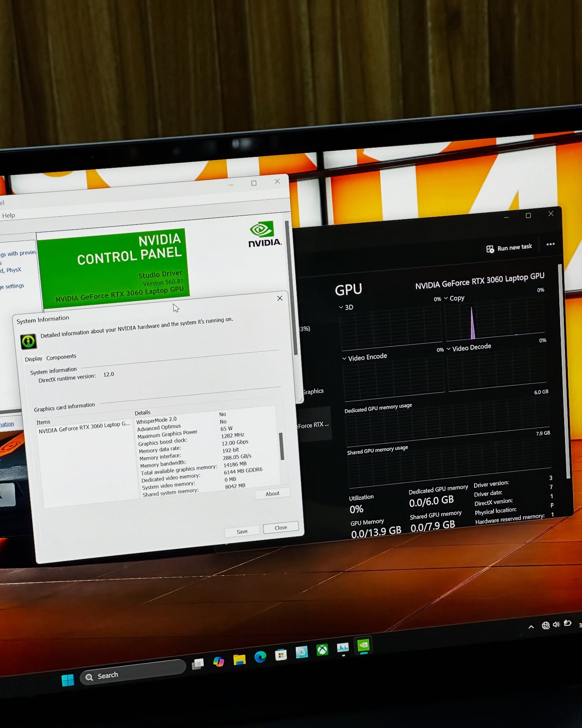Launch Copilot from the taskbar

click(219, 662)
